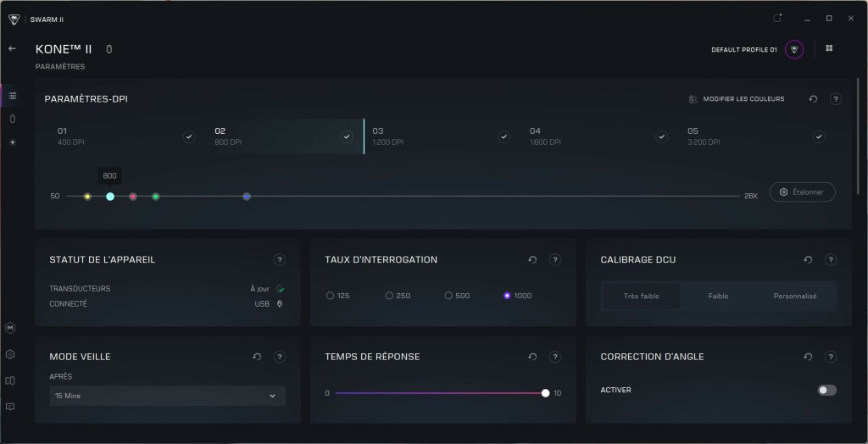Open help for Temps de réponse
868x444 pixels.
[x=555, y=357]
